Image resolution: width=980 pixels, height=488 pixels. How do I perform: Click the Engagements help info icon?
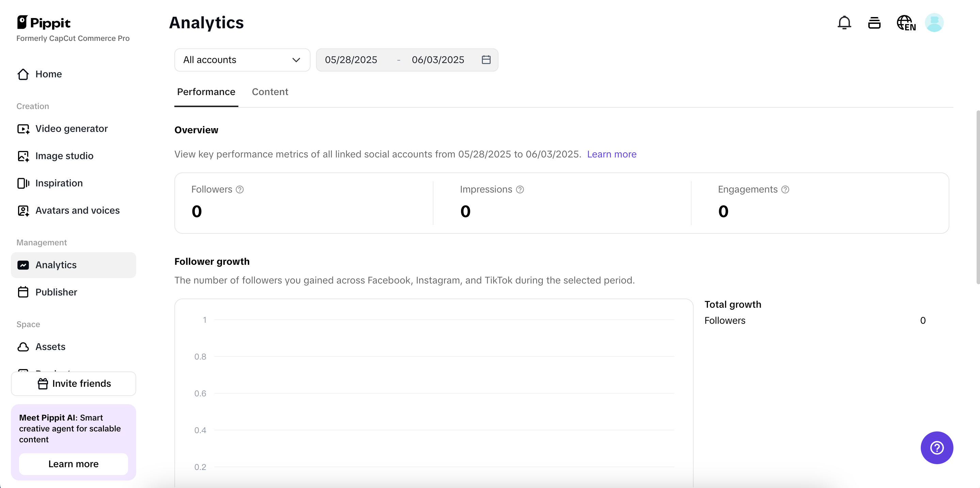click(785, 189)
